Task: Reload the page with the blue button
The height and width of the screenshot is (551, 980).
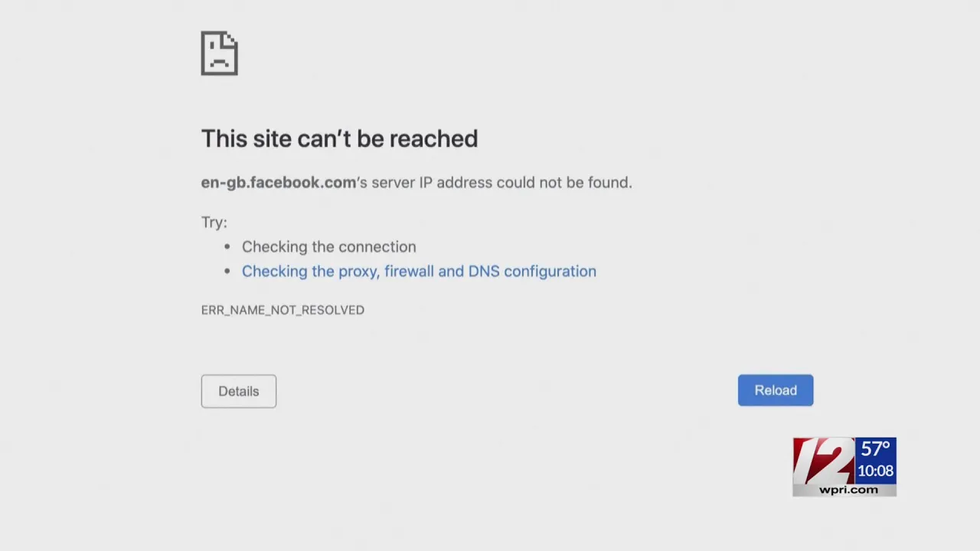Action: click(x=776, y=390)
